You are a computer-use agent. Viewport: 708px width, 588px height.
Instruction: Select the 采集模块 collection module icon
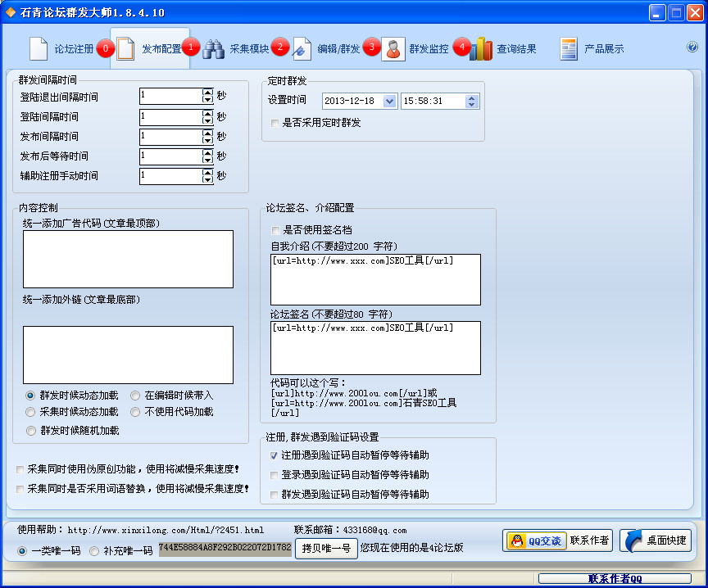[x=212, y=47]
